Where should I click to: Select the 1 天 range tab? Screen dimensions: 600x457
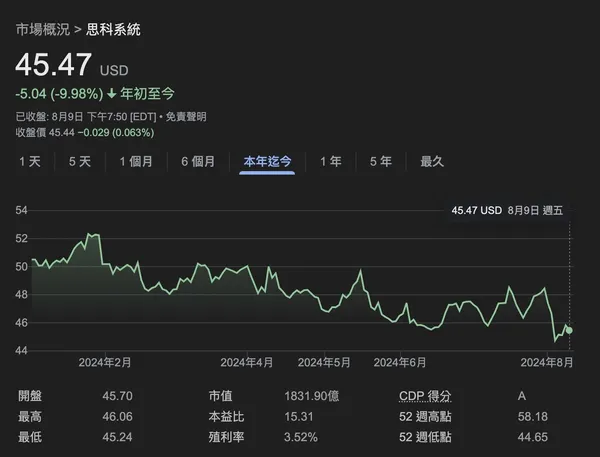(x=30, y=162)
